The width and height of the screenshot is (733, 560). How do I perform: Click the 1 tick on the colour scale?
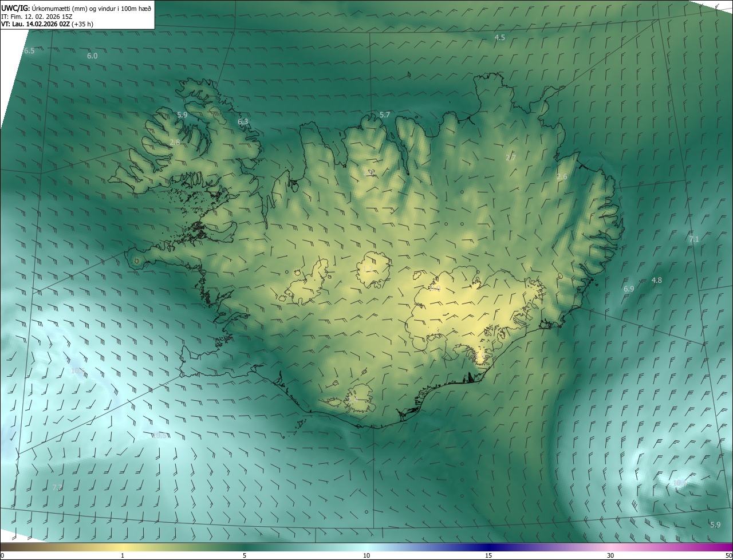coord(123,555)
